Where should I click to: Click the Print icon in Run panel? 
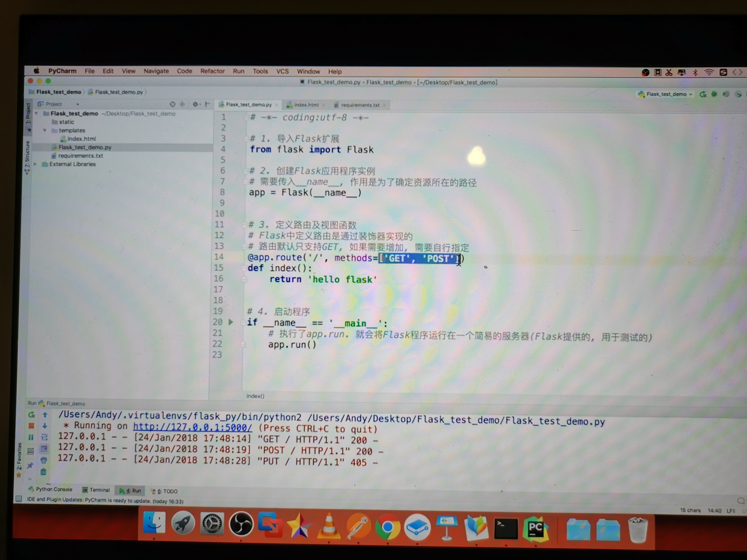point(44,460)
